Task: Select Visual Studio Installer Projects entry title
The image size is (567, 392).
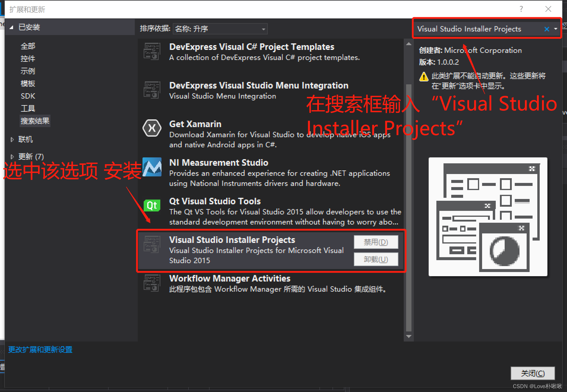Action: [232, 240]
